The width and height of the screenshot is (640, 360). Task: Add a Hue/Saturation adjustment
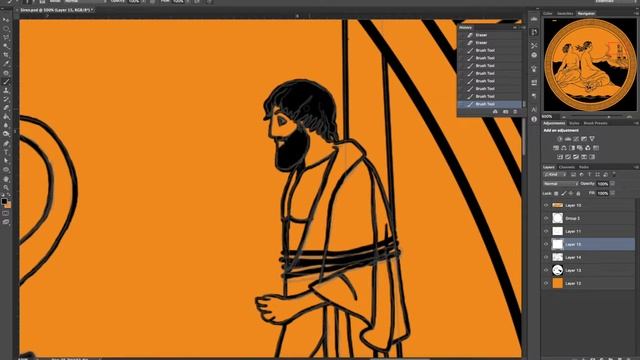pyautogui.click(x=556, y=148)
